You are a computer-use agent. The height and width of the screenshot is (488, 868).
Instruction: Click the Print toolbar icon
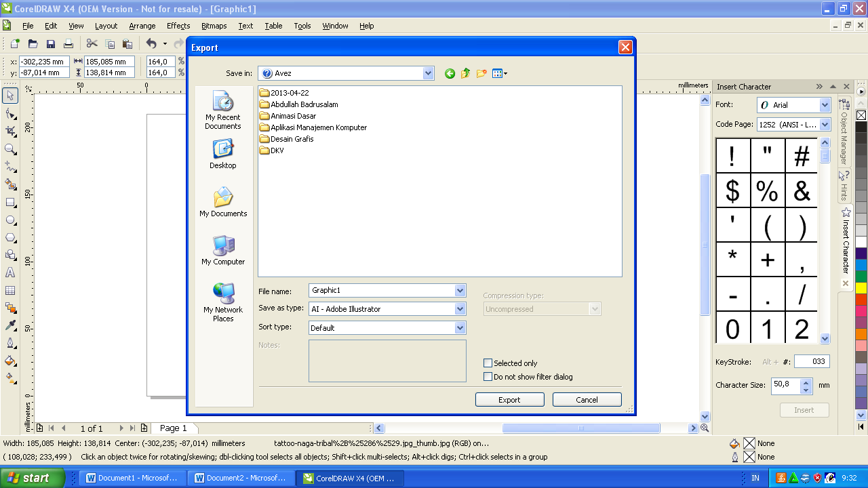[x=68, y=44]
